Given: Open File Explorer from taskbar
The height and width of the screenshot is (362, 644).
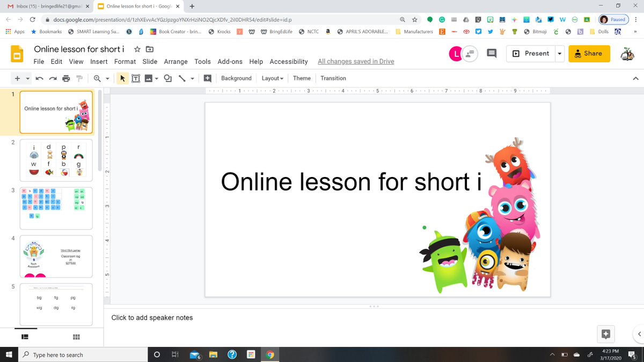Looking at the screenshot, I should [214, 354].
